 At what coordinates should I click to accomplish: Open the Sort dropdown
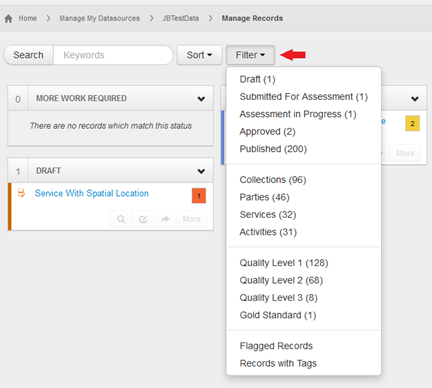pos(199,55)
